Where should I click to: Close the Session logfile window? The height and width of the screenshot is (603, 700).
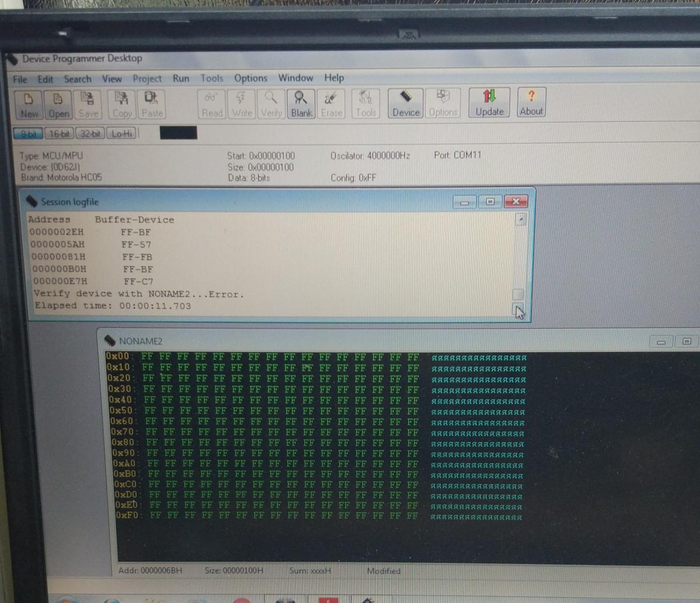coord(515,202)
